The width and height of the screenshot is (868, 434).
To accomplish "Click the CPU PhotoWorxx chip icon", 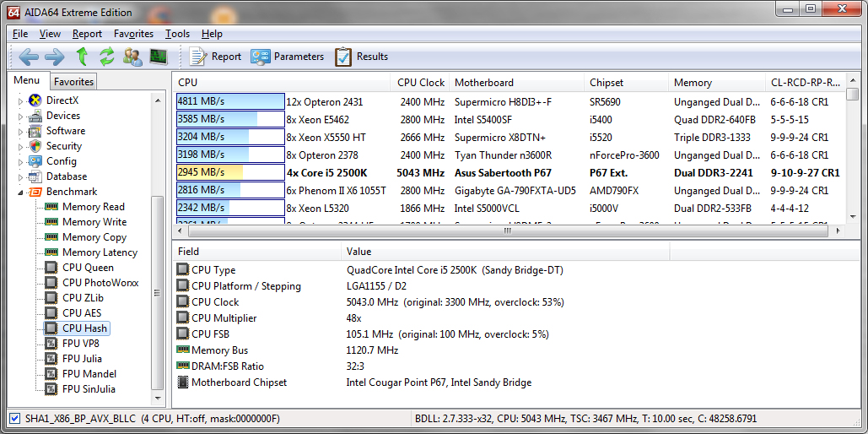I will coord(51,283).
